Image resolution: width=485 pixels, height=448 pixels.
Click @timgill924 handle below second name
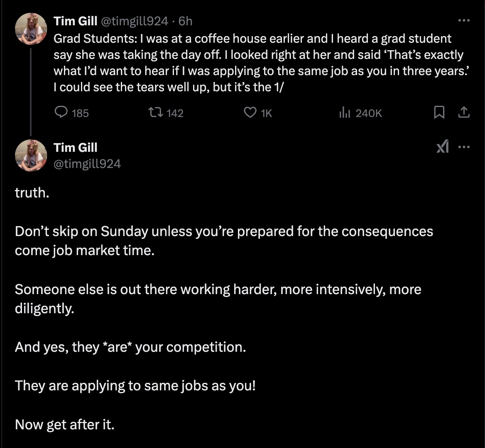point(87,164)
